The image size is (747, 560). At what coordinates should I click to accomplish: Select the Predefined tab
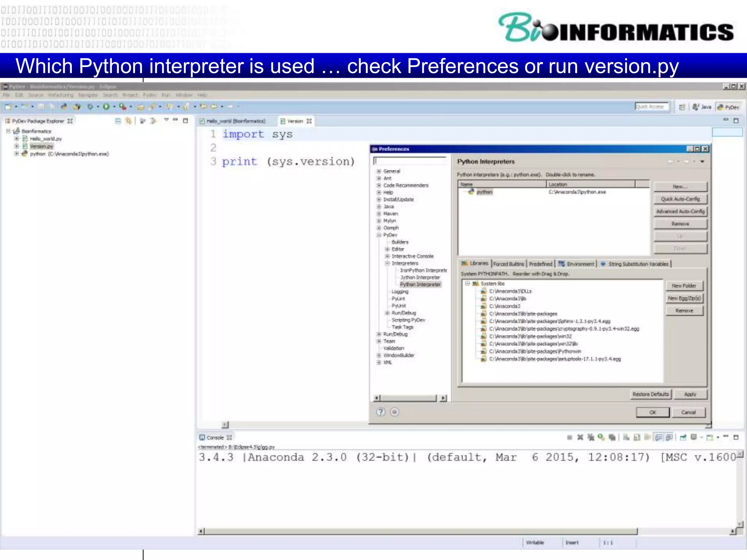(541, 264)
